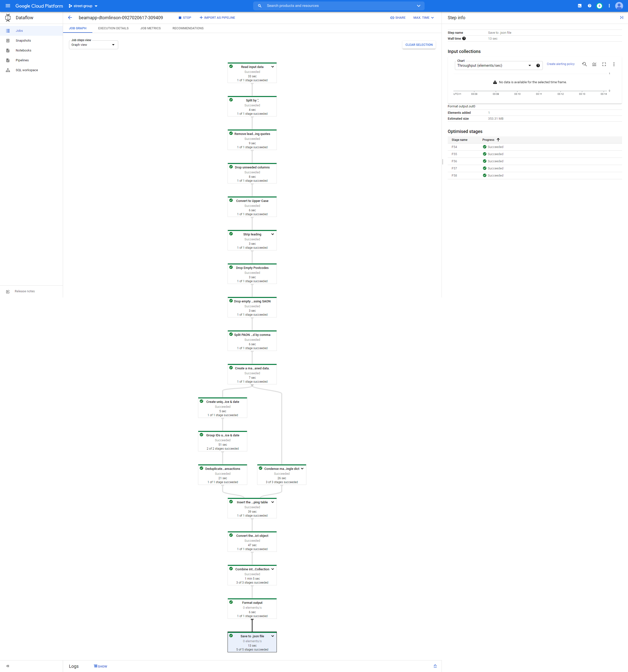Click Create alerting policy link
Viewport: 628px width, 672px height.
[x=561, y=64]
